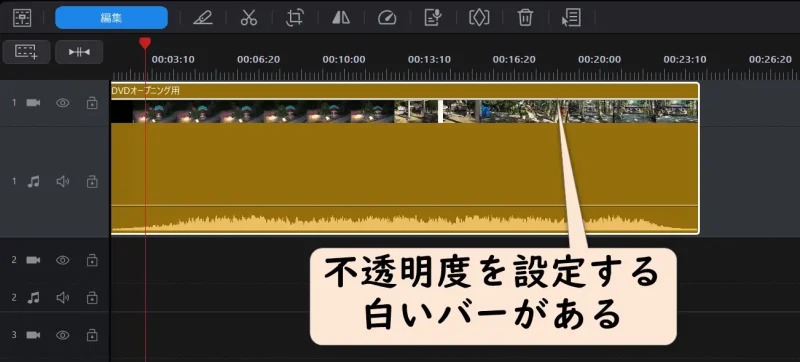Viewport: 800px width, 362px height.
Task: Lock video track 3
Action: (x=92, y=335)
